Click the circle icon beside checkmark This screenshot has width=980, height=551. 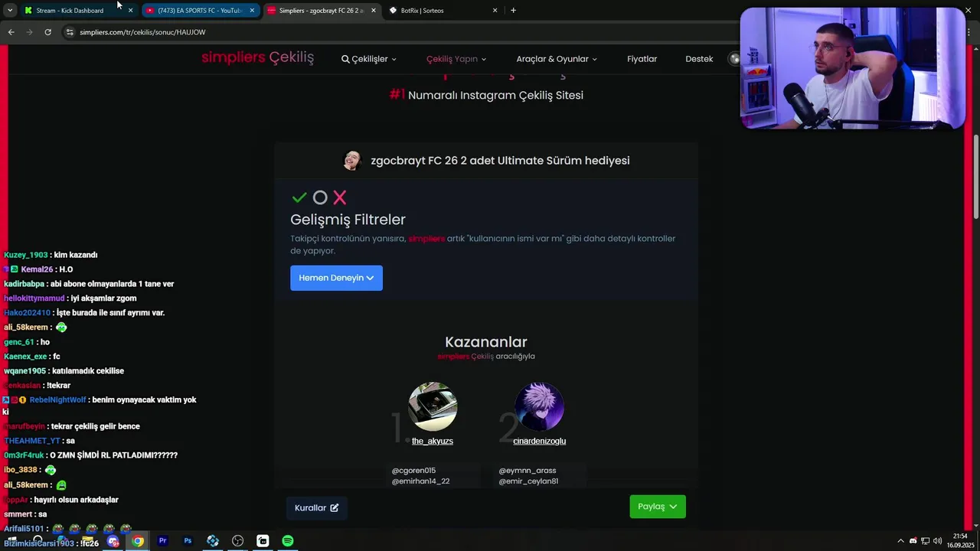click(320, 197)
